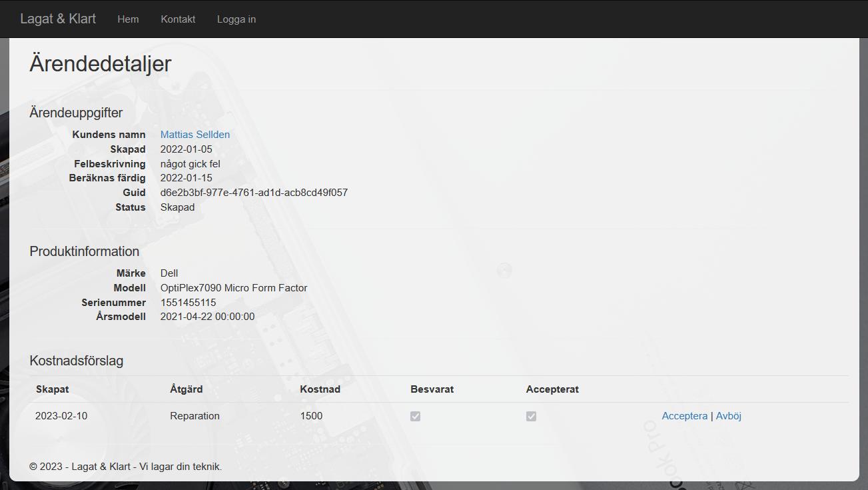The width and height of the screenshot is (868, 490).
Task: Click the Produktinformation section heading
Action: click(x=85, y=251)
